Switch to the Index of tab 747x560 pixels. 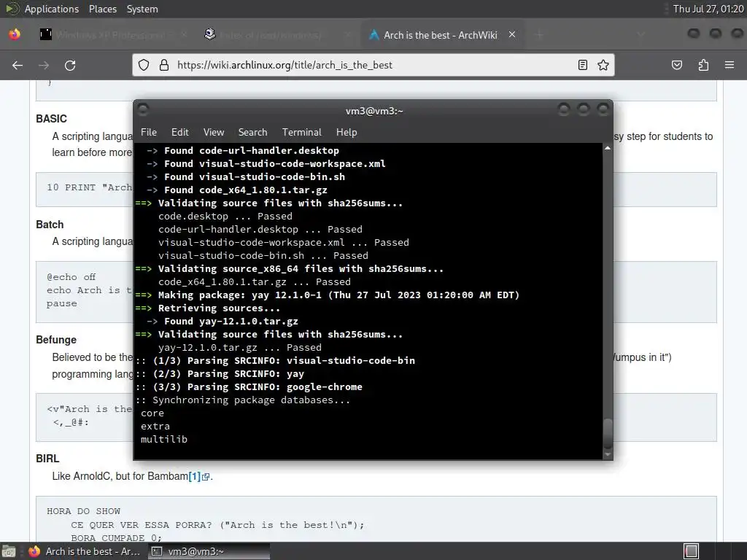278,35
